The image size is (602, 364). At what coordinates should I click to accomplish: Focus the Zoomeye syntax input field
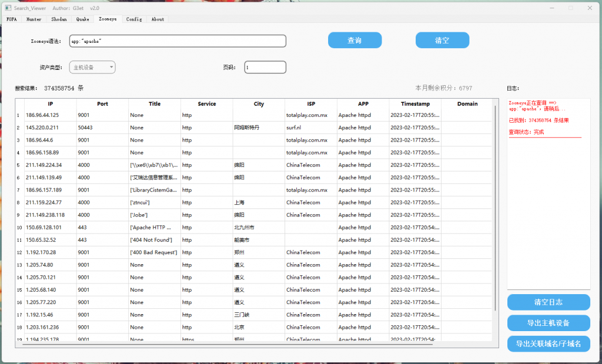178,41
